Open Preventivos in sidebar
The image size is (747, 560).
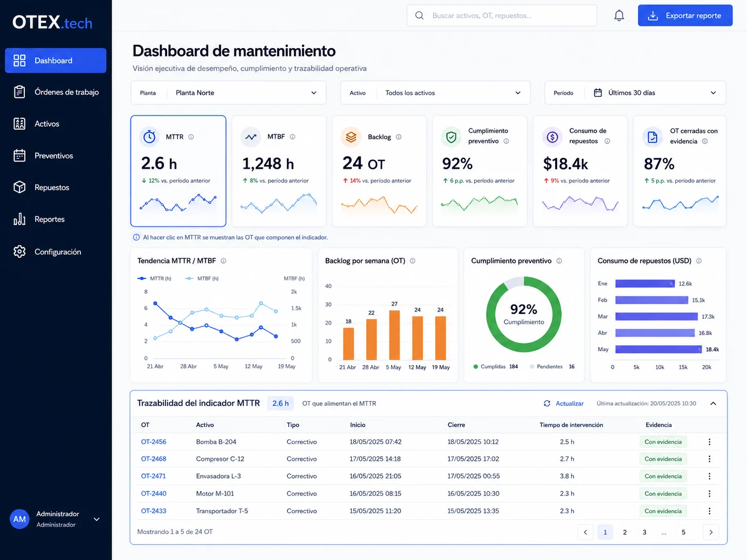click(56, 156)
